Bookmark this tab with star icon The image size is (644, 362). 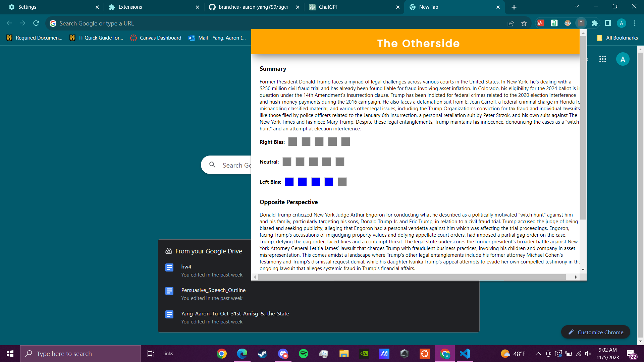(x=524, y=23)
